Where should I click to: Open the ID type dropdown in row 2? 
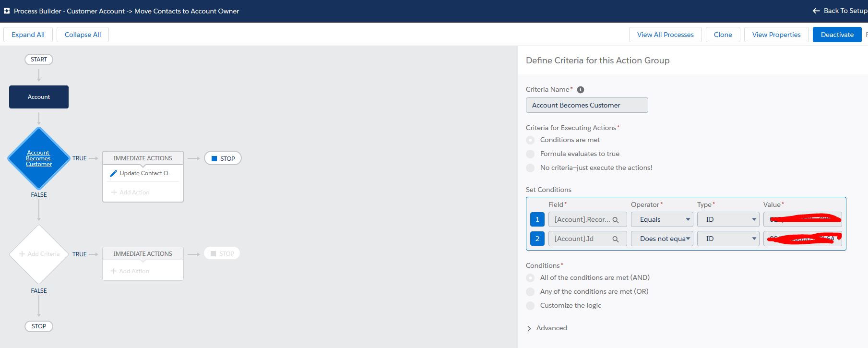728,239
